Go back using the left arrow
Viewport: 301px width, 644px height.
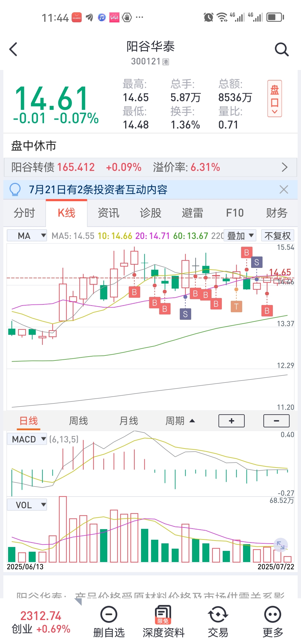pos(13,49)
